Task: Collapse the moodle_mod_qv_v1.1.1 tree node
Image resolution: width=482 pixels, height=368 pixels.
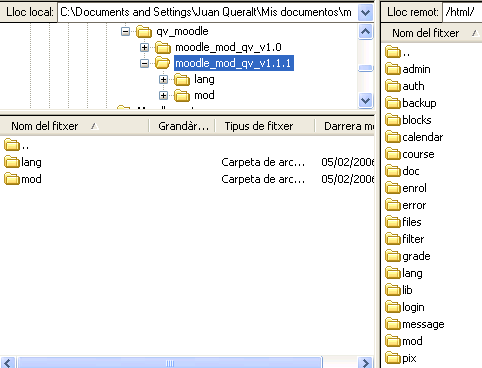Action: pyautogui.click(x=144, y=63)
